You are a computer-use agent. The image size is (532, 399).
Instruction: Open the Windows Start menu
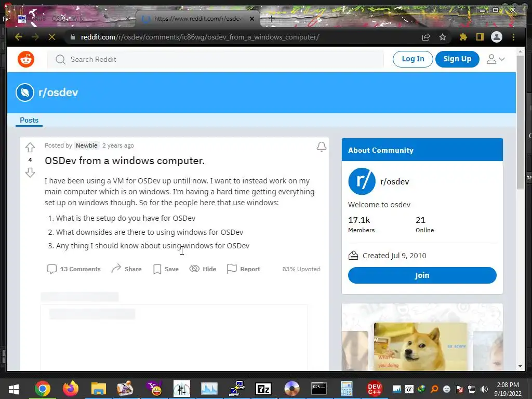(14, 389)
